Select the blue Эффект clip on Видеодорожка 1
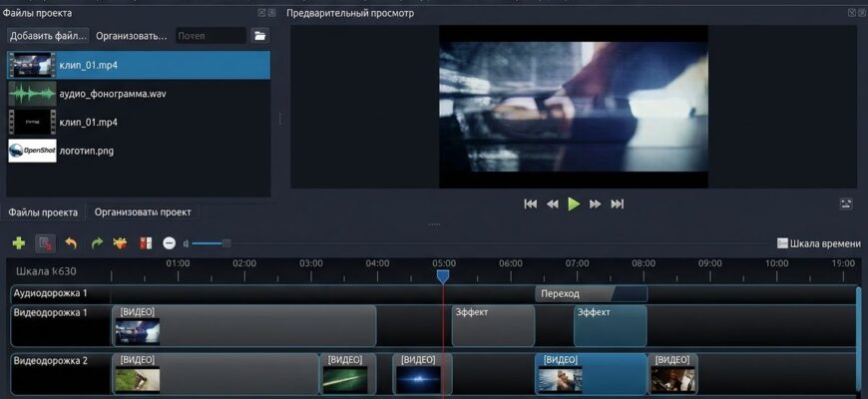The image size is (868, 399). pyautogui.click(x=610, y=326)
